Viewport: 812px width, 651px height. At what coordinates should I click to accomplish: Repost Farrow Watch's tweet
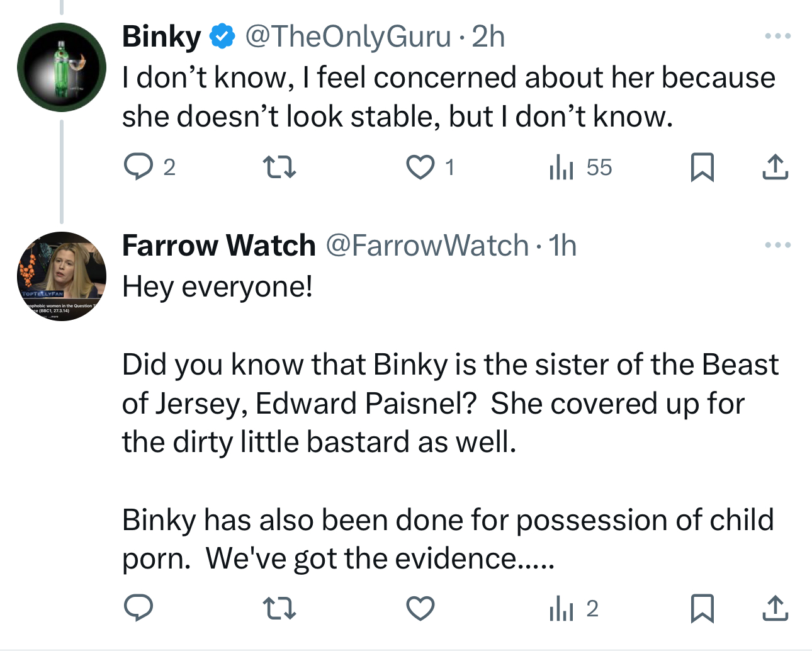(x=279, y=608)
